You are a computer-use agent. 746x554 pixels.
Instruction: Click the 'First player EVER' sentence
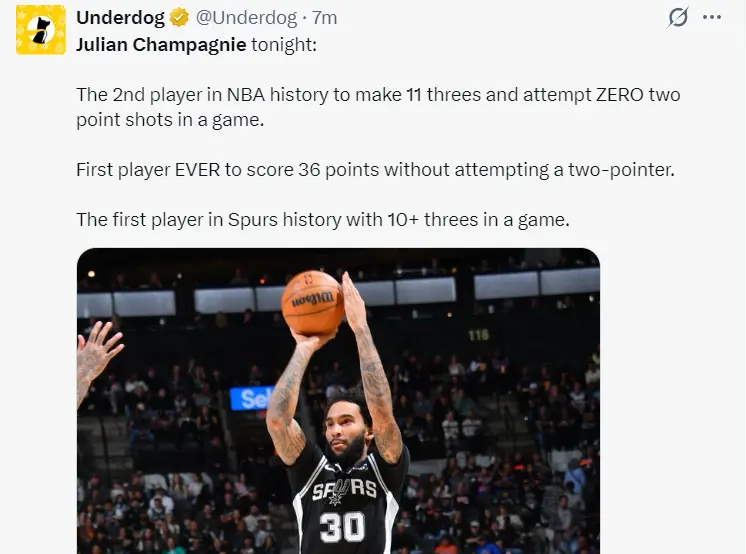375,169
